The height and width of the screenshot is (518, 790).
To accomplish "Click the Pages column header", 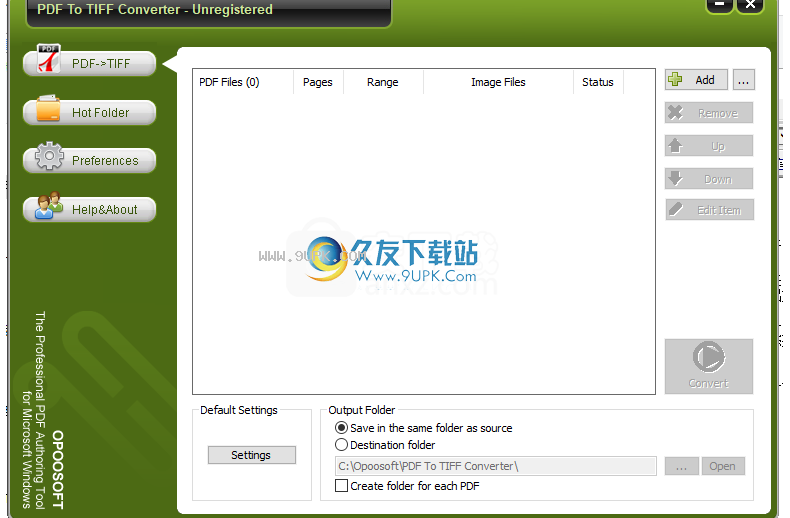I will click(x=318, y=82).
